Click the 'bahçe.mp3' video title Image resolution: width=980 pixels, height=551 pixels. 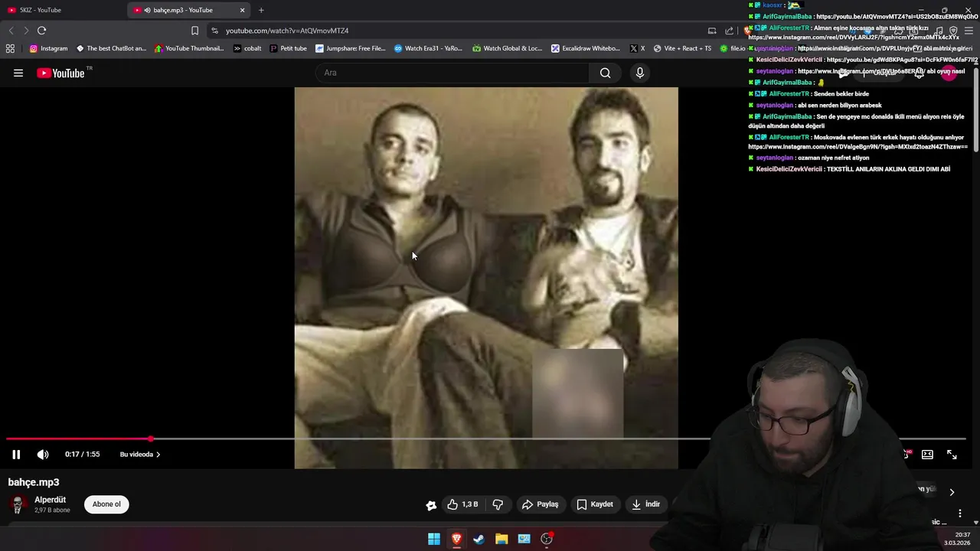(34, 482)
